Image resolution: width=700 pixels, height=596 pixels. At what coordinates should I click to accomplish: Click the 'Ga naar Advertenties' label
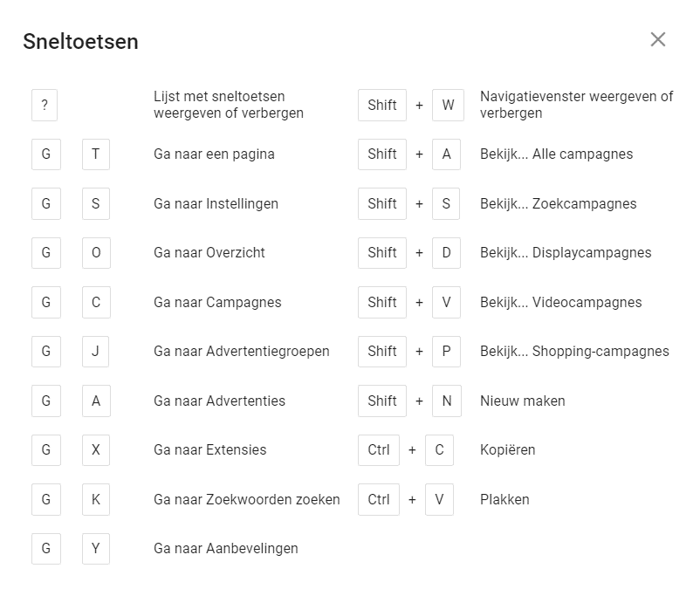coord(219,401)
